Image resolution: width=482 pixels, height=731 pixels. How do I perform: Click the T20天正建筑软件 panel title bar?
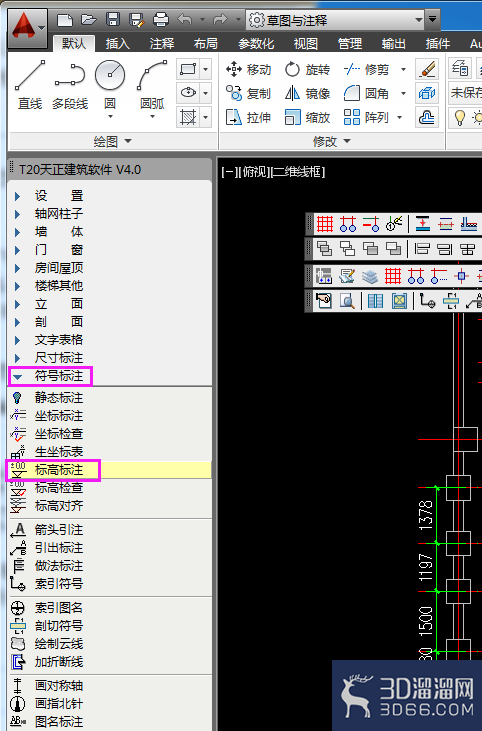(x=110, y=169)
